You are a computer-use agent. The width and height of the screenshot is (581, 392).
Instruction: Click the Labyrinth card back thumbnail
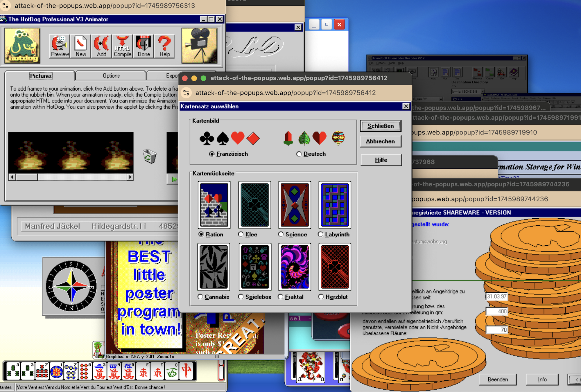pyautogui.click(x=335, y=205)
